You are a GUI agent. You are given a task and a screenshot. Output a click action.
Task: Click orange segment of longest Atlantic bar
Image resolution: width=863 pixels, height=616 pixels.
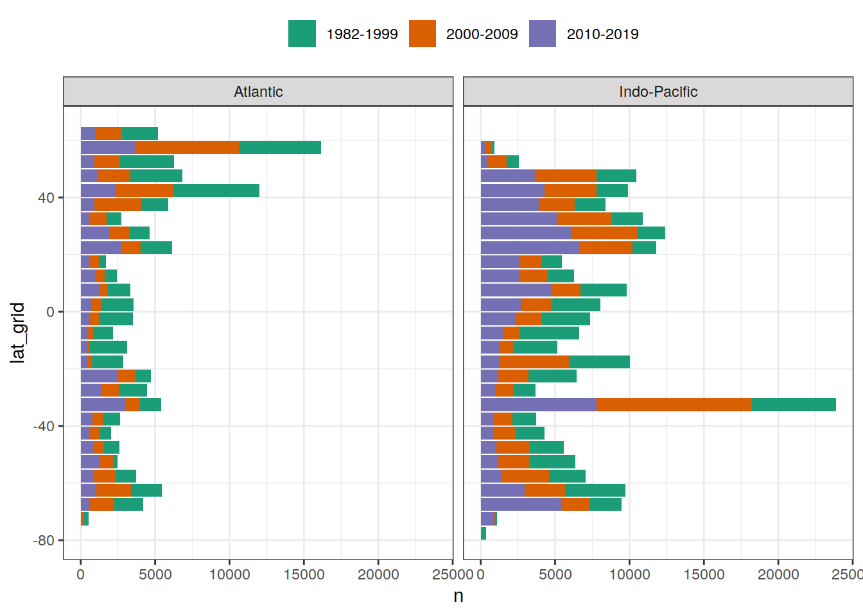click(x=187, y=148)
